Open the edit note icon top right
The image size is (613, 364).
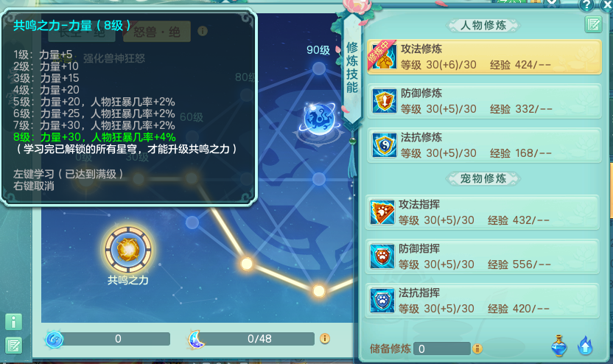pos(593,24)
